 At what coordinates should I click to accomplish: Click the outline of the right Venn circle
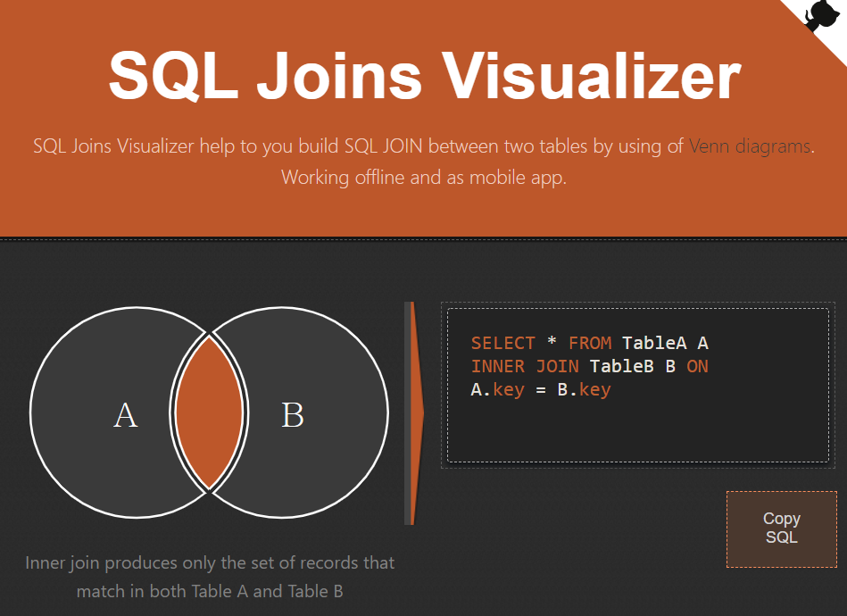(387, 412)
